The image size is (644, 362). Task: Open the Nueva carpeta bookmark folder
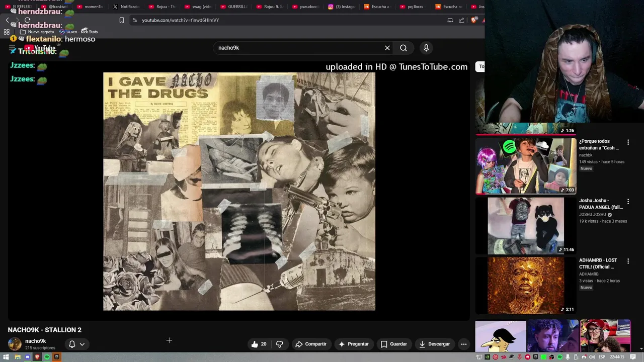(x=37, y=32)
